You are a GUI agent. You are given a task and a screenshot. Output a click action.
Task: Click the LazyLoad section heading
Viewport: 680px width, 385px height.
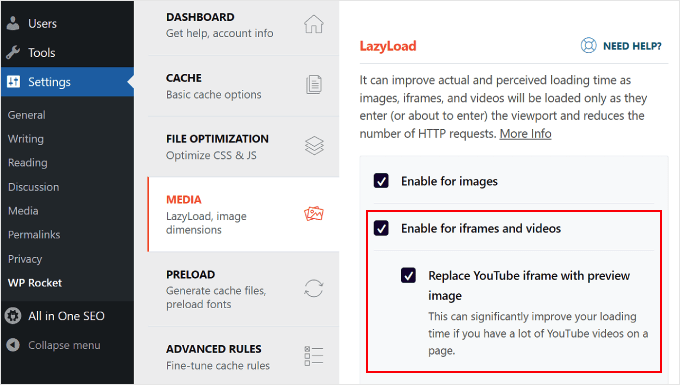click(x=388, y=46)
